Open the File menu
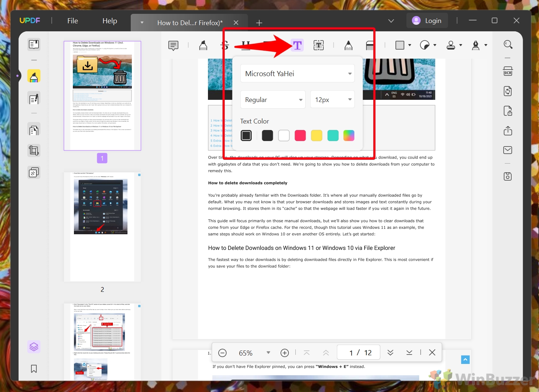The image size is (539, 392). (x=72, y=21)
